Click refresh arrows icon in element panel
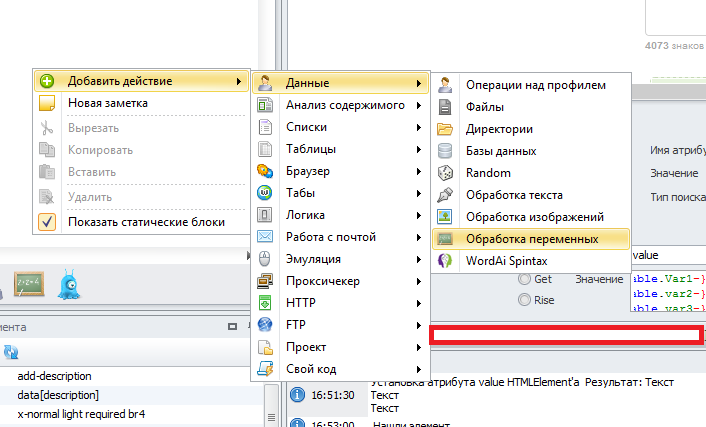 pyautogui.click(x=11, y=352)
